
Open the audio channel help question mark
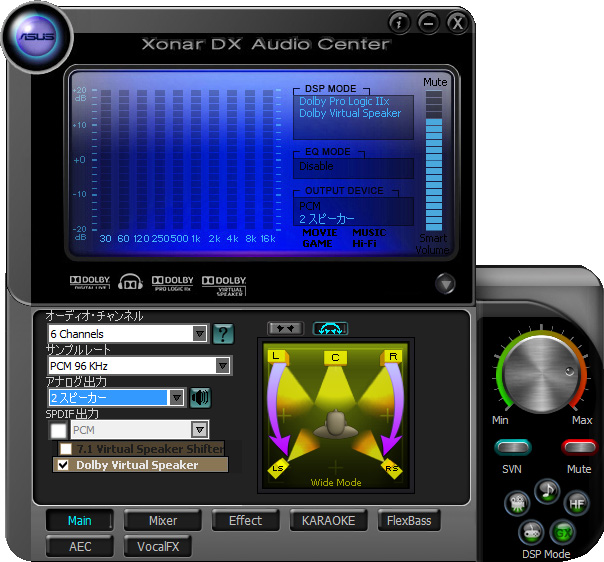pyautogui.click(x=223, y=334)
